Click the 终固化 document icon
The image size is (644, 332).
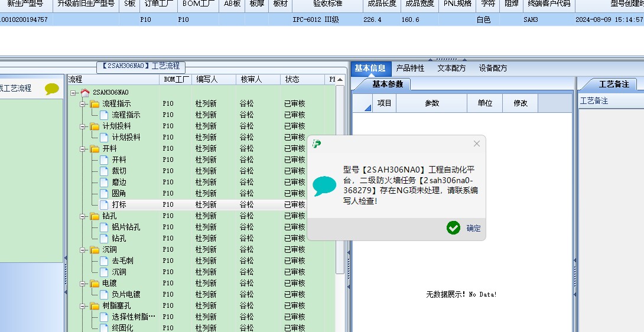point(105,328)
